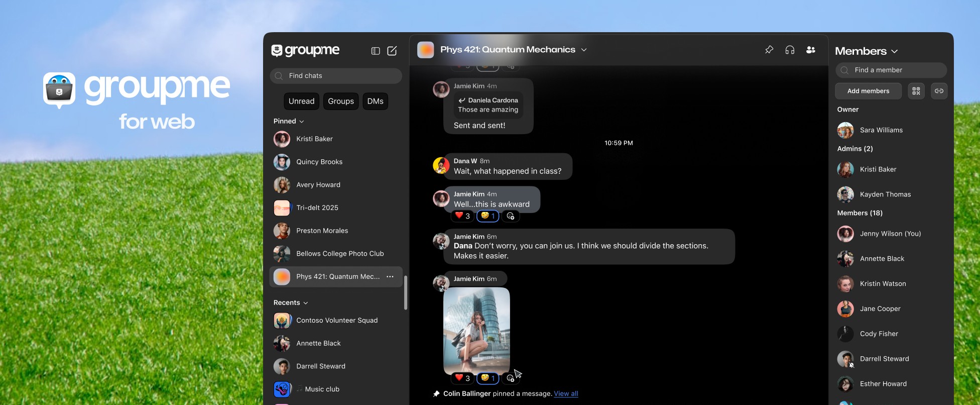This screenshot has width=980, height=405.
Task: Open pinned messages with the pin icon
Action: coord(769,50)
